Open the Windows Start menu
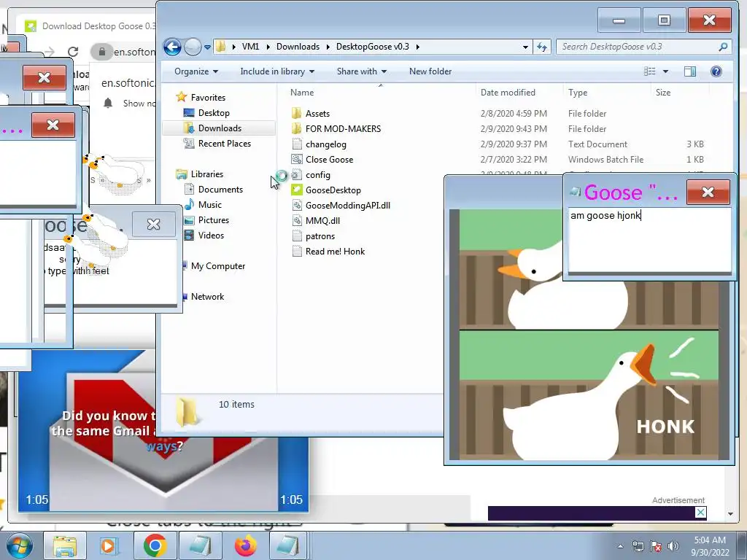Viewport: 747px width, 560px height. tap(18, 545)
